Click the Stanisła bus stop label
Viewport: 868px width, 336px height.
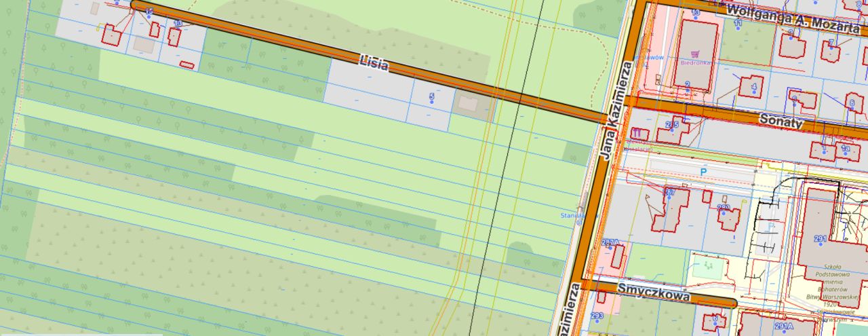click(x=572, y=216)
